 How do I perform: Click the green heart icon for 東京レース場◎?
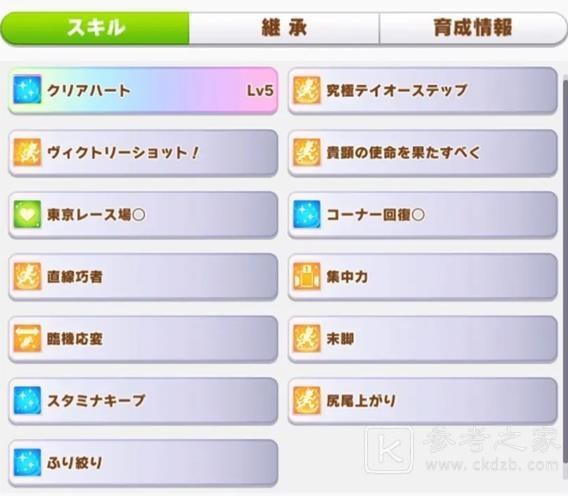click(x=27, y=214)
